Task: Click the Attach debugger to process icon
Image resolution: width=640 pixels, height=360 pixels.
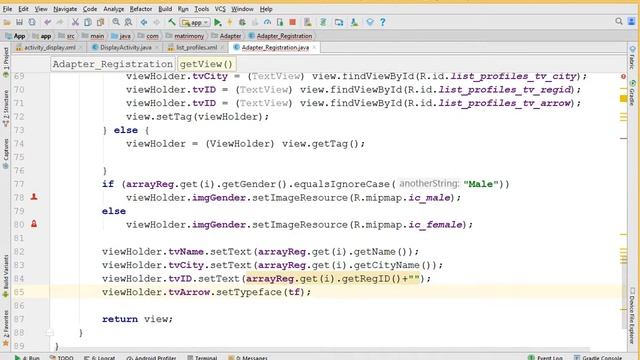Action: click(280, 22)
